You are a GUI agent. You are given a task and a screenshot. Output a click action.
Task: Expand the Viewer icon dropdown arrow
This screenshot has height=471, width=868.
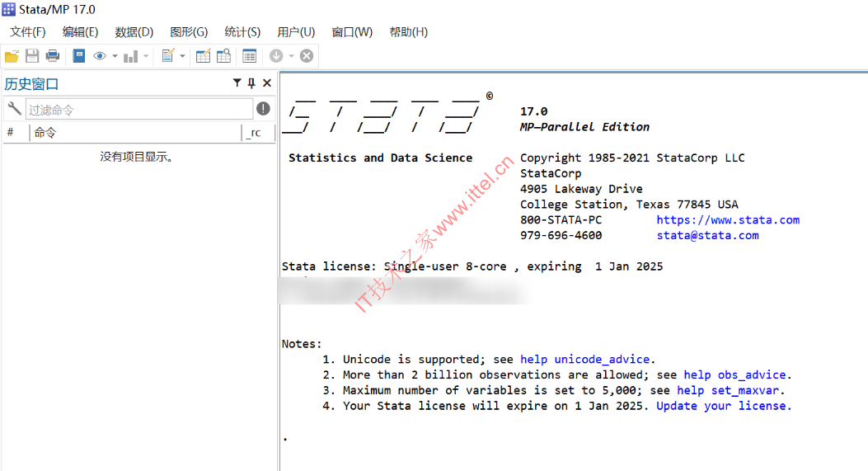coord(115,56)
